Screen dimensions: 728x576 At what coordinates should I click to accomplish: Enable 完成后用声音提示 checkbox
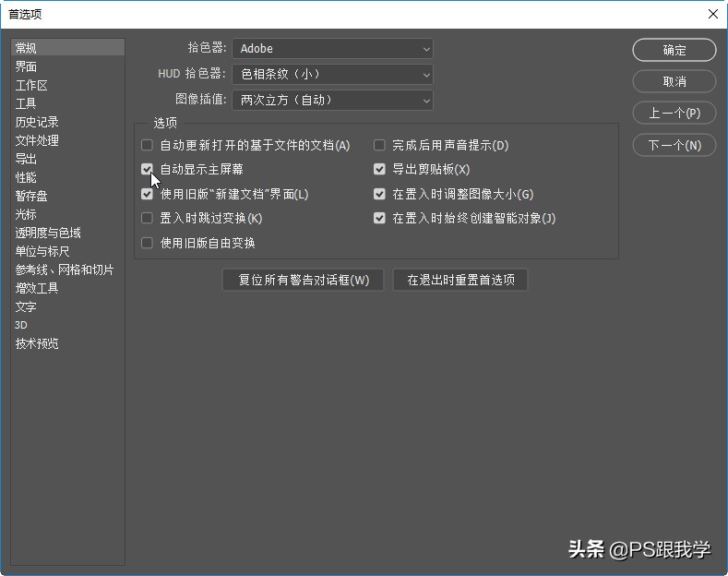coord(379,146)
